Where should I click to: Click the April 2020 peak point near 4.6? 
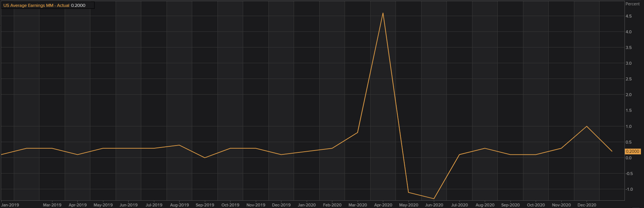point(383,13)
